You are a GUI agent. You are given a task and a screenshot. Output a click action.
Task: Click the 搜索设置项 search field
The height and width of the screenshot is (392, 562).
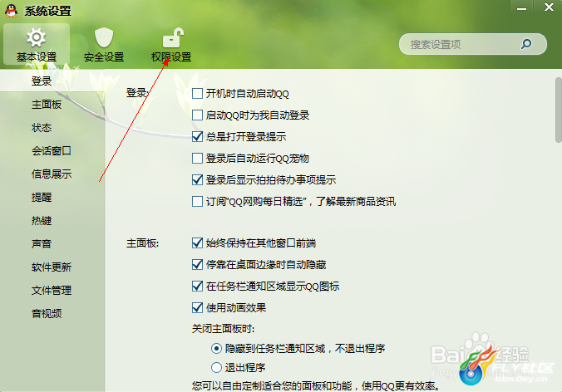(x=473, y=44)
